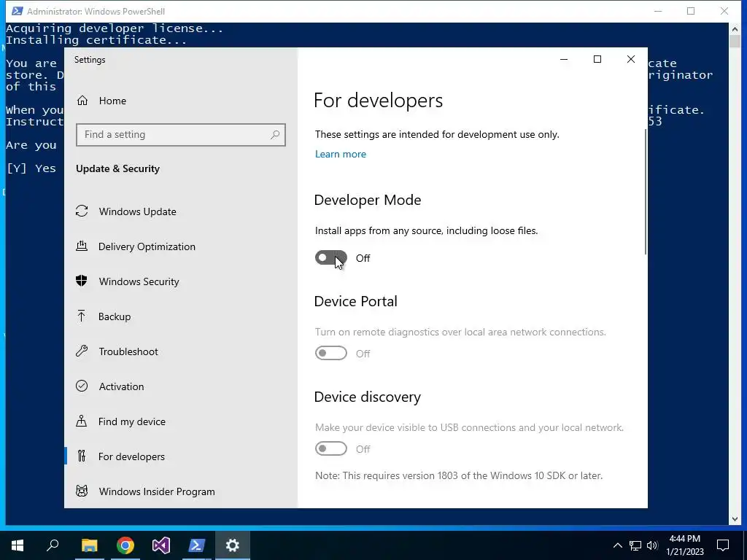Select Windows Security in the sidebar
Screen dimensions: 747x560
pyautogui.click(x=181, y=281)
